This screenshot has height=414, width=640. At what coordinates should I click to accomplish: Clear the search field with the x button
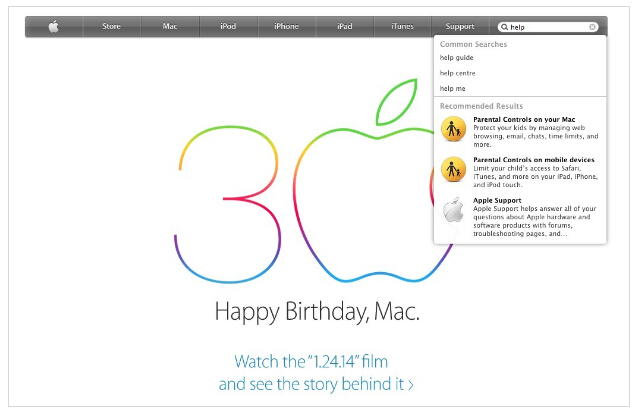[592, 27]
